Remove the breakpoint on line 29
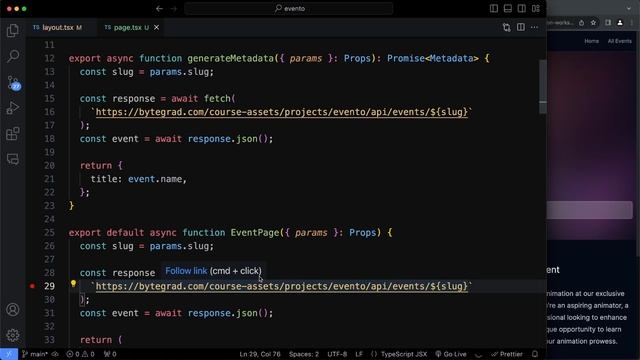640x360 pixels. pyautogui.click(x=32, y=286)
